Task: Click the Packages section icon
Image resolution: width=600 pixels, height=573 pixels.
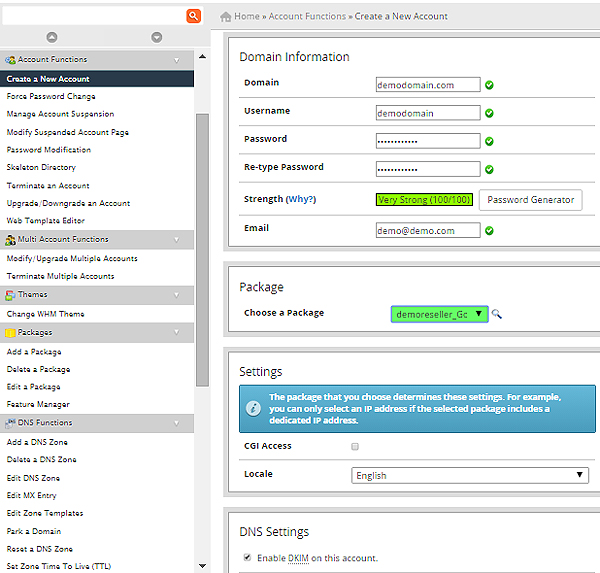Action: pyautogui.click(x=10, y=333)
